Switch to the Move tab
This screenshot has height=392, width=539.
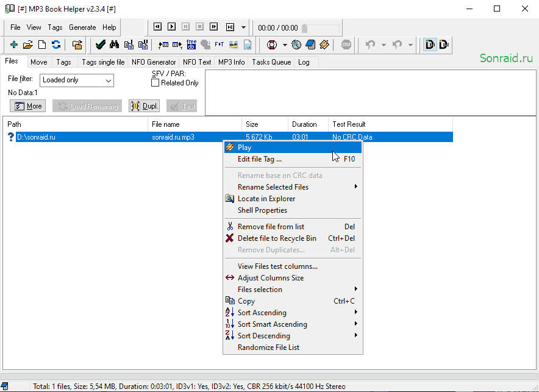(39, 62)
